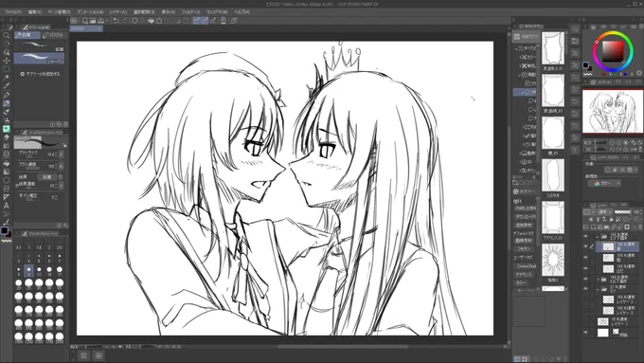
Task: Toggle eye of highlighted active layer
Action: tap(586, 246)
